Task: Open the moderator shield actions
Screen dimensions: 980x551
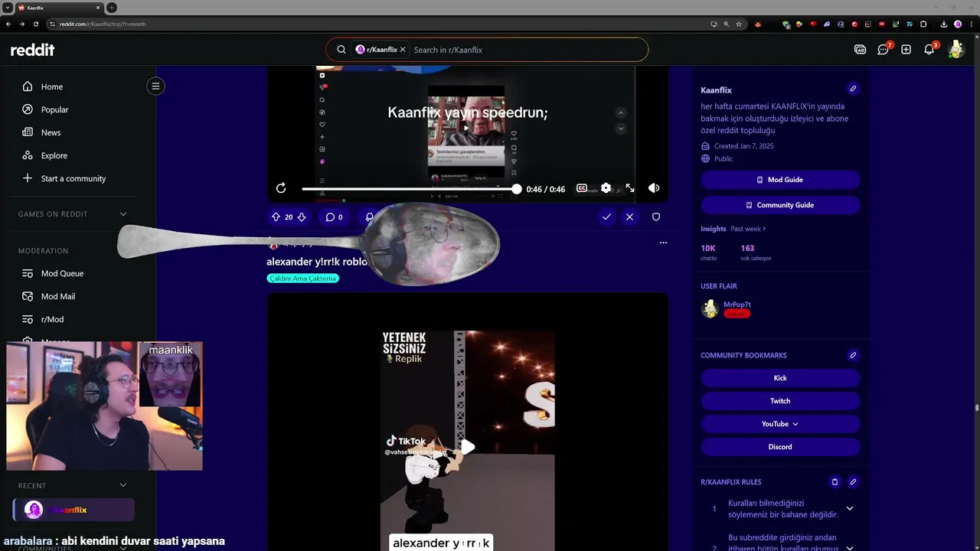Action: [x=656, y=217]
